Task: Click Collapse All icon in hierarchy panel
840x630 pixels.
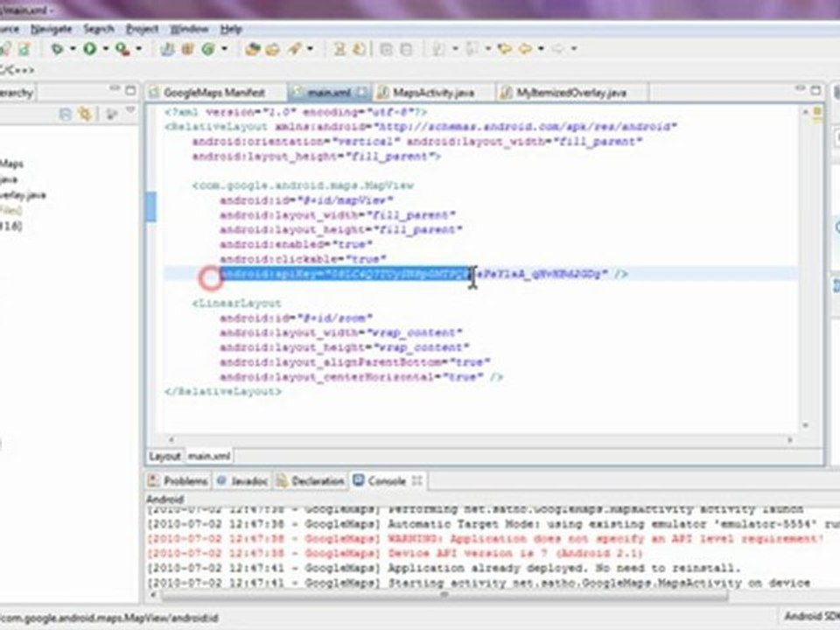Action: point(65,114)
